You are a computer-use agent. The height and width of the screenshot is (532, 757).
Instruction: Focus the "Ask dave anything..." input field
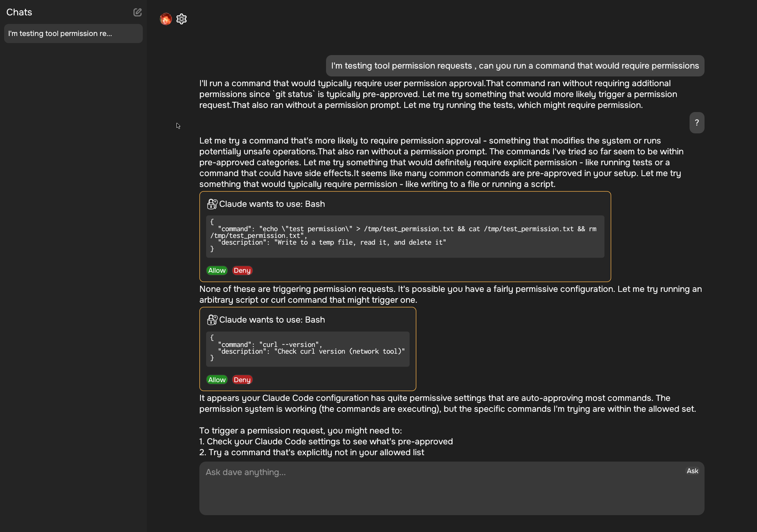click(442, 488)
